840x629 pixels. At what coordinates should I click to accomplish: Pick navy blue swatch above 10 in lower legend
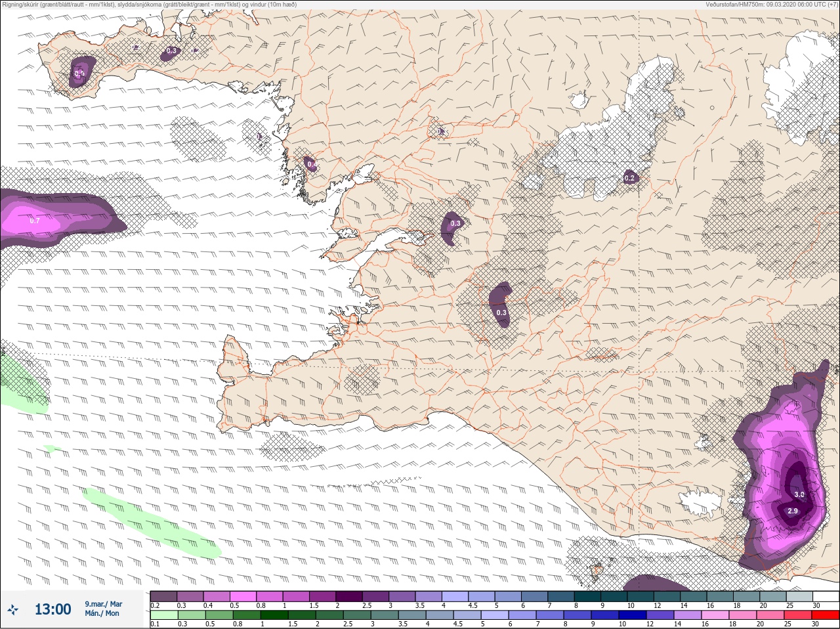click(x=633, y=615)
